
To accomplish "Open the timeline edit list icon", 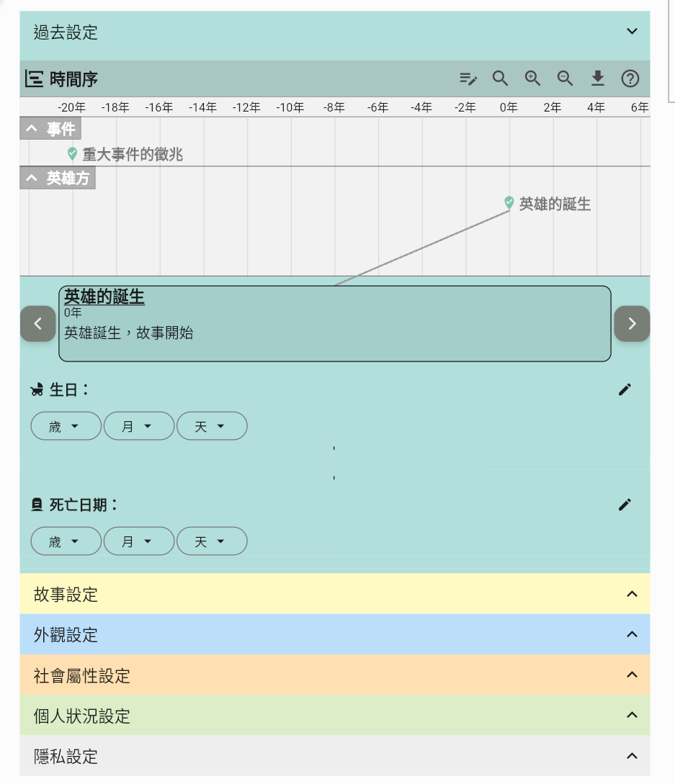I will click(468, 78).
